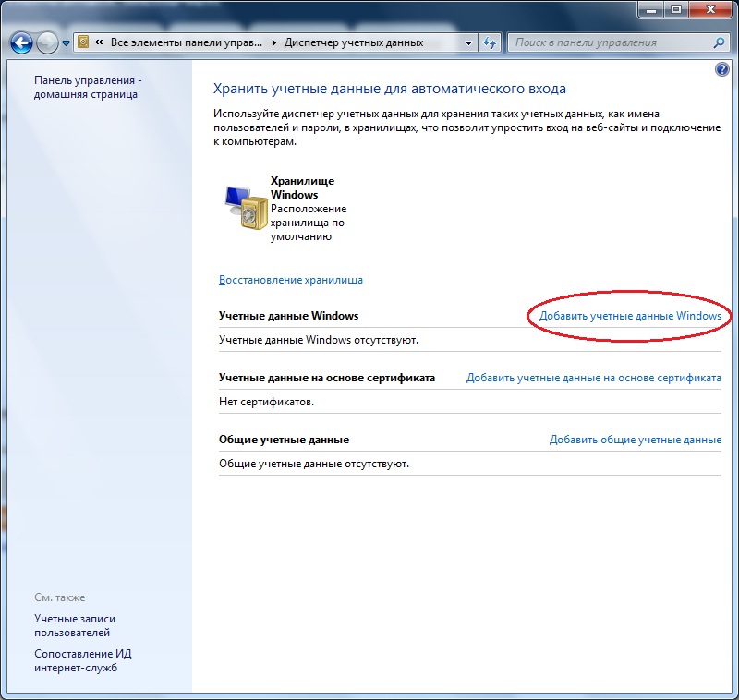Open 'Учетные записи пользователей' link

click(x=75, y=625)
